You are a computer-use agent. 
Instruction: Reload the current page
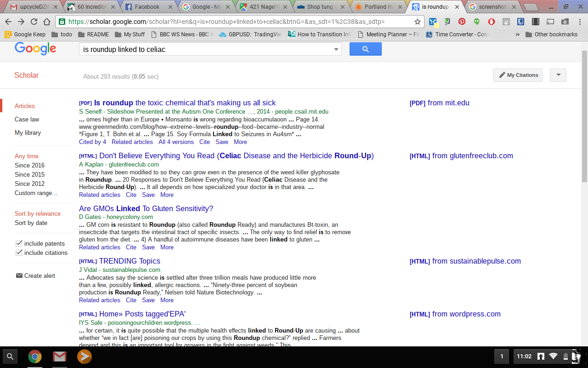tap(34, 22)
